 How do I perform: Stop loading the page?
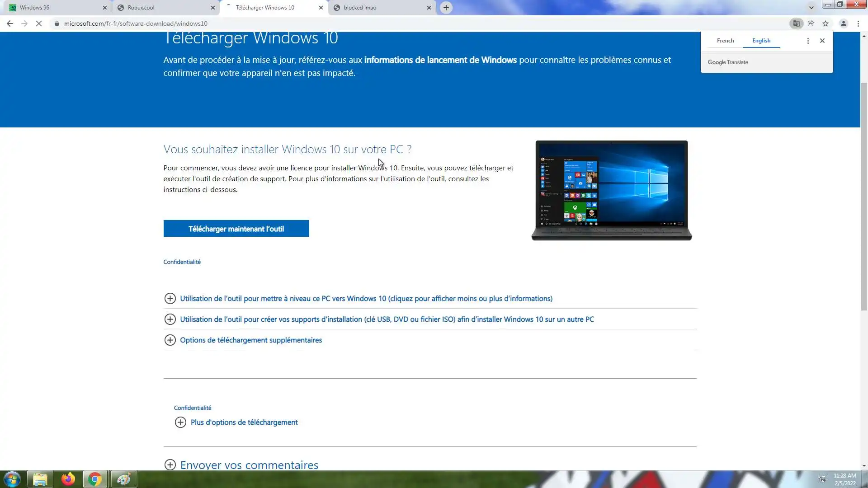point(39,23)
